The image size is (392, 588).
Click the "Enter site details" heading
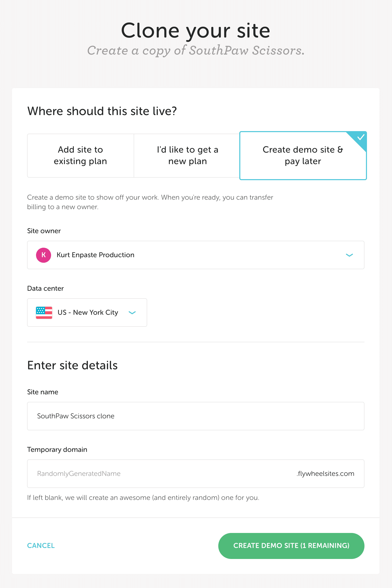pyautogui.click(x=72, y=365)
